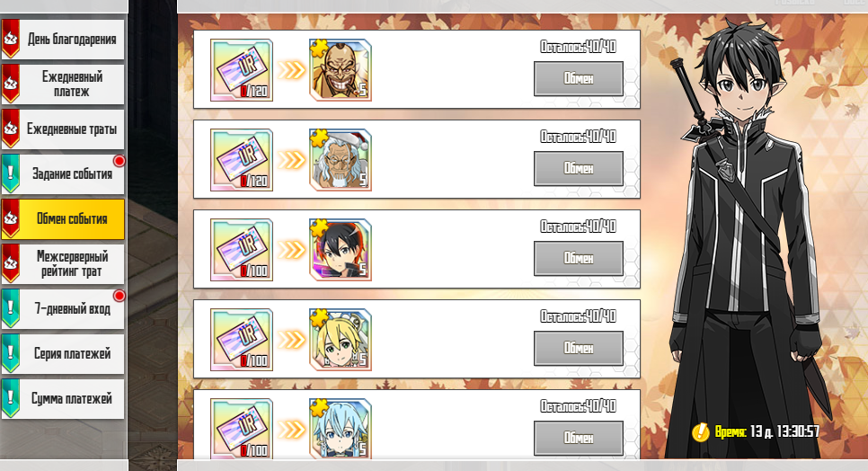Click the blue-haired girl reward icon

point(340,429)
